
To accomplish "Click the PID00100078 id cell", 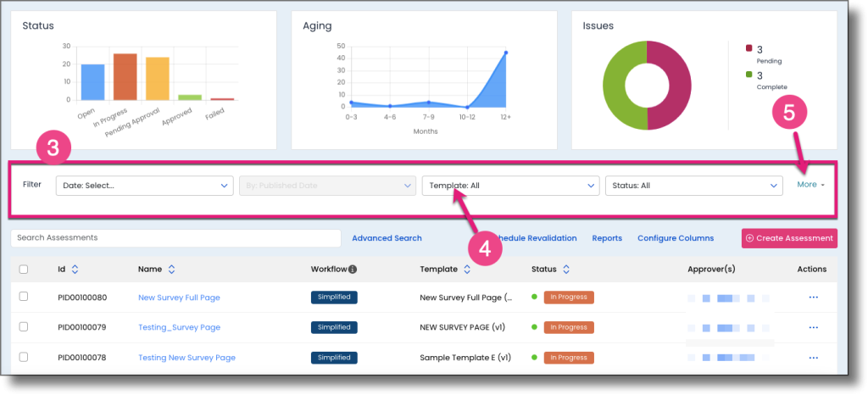I will (82, 358).
